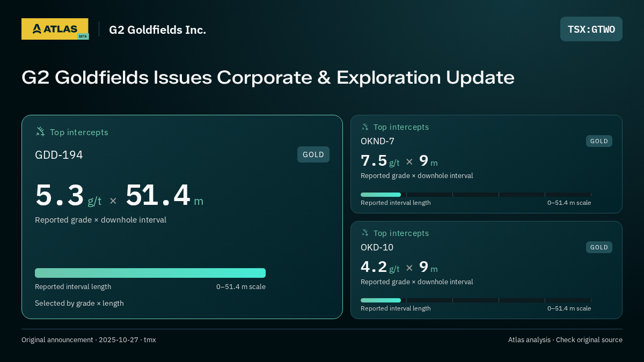Click the 7.5 g/t grade value
This screenshot has width=644, height=362.
click(380, 161)
